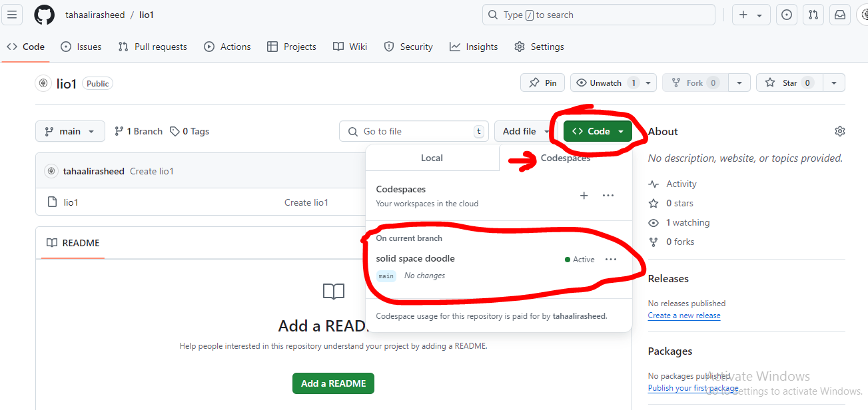The height and width of the screenshot is (410, 868).
Task: Open Create lio1 commit in file row
Action: [306, 202]
